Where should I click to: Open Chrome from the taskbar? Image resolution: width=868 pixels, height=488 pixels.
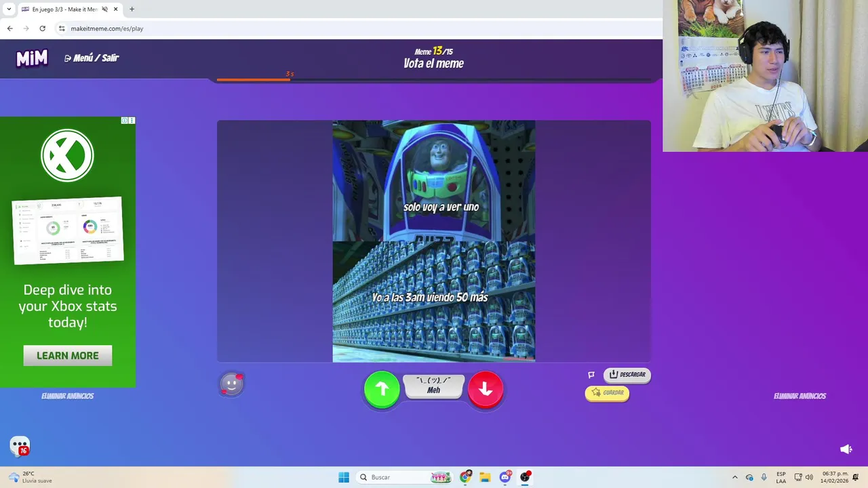tap(465, 477)
